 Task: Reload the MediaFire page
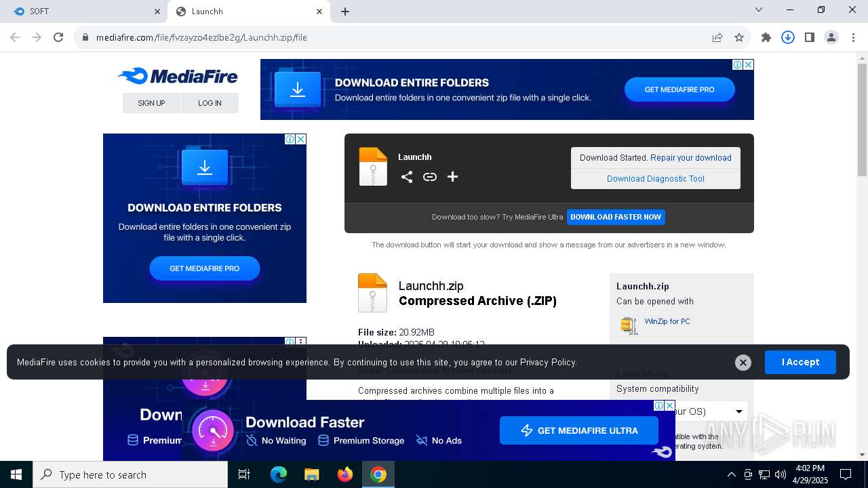[x=58, y=37]
